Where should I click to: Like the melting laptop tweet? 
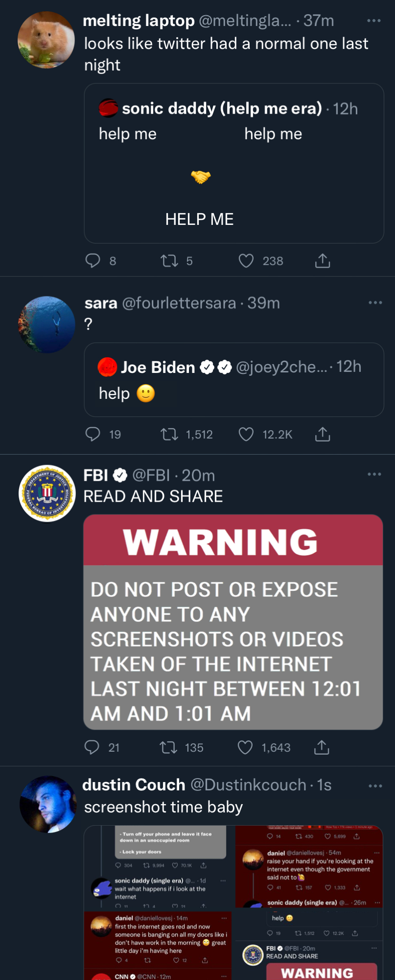coord(246,261)
